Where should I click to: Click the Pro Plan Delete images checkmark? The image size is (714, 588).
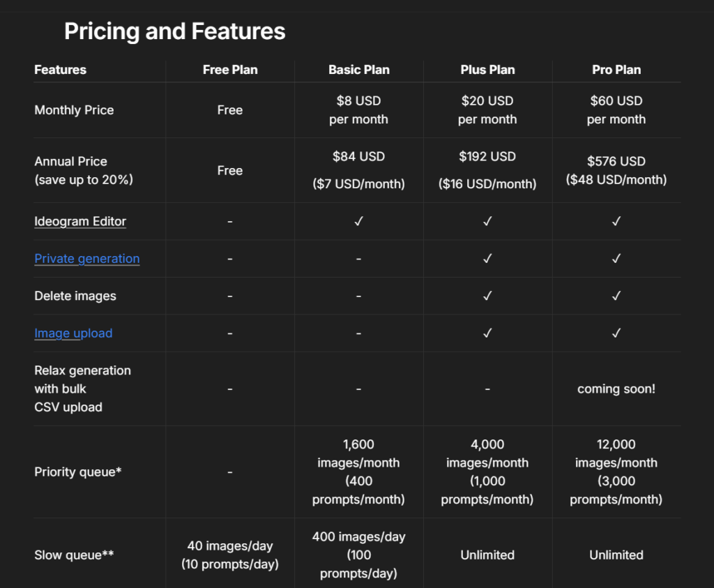[616, 296]
